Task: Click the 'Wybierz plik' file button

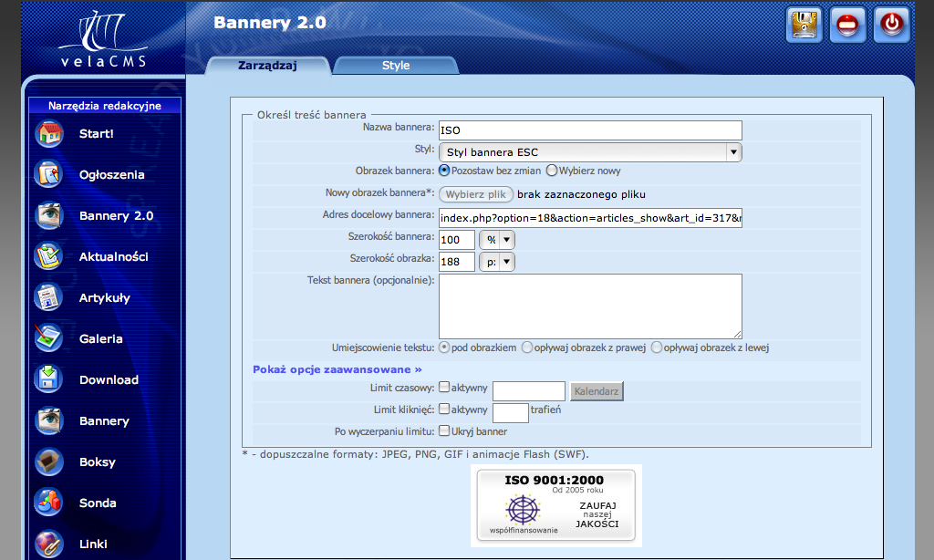Action: tap(475, 194)
